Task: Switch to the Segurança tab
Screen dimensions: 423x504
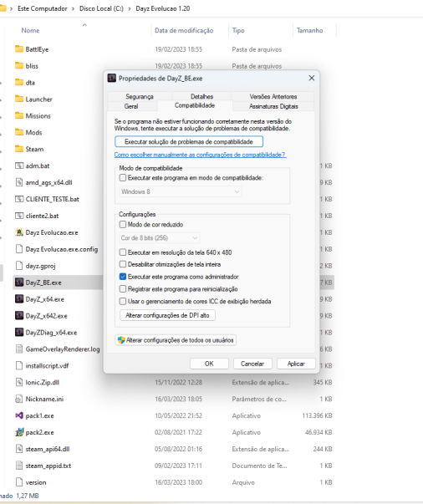Action: click(140, 96)
